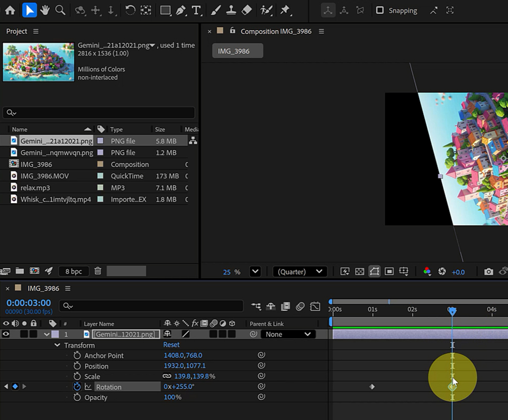Select the Pen tool
Screen dimensions: 508x420
(x=181, y=10)
